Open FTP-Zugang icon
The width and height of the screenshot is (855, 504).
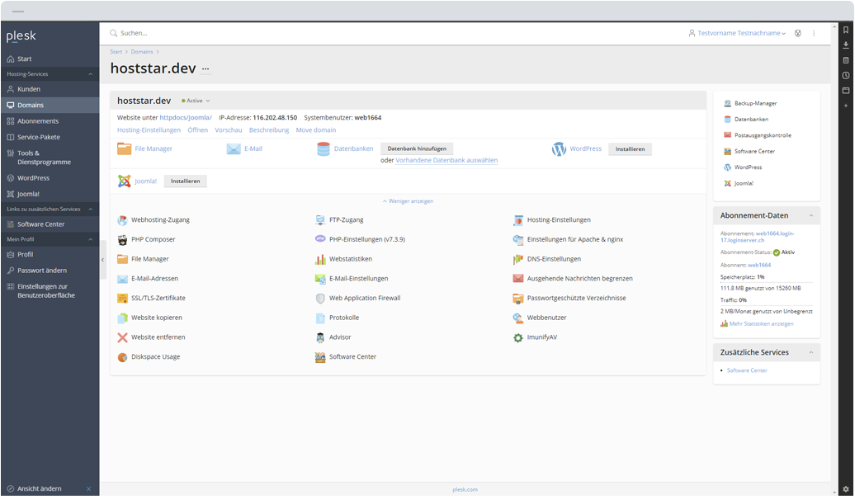[x=320, y=220]
